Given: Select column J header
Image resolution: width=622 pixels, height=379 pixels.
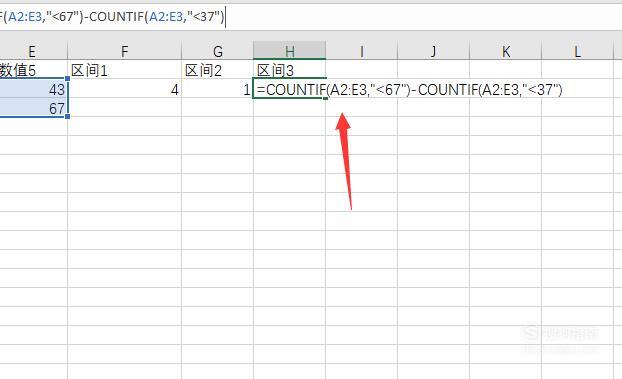Looking at the screenshot, I should [x=434, y=51].
